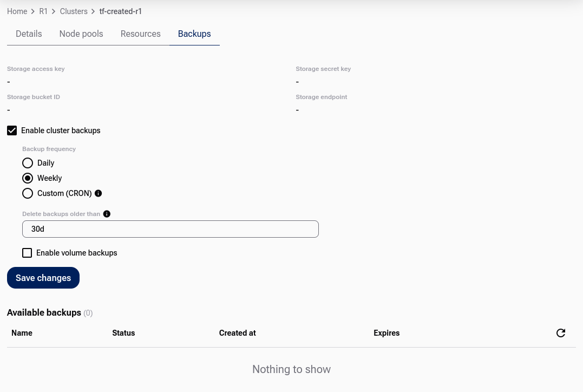Enable volume backups checkbox
583x392 pixels.
[27, 253]
